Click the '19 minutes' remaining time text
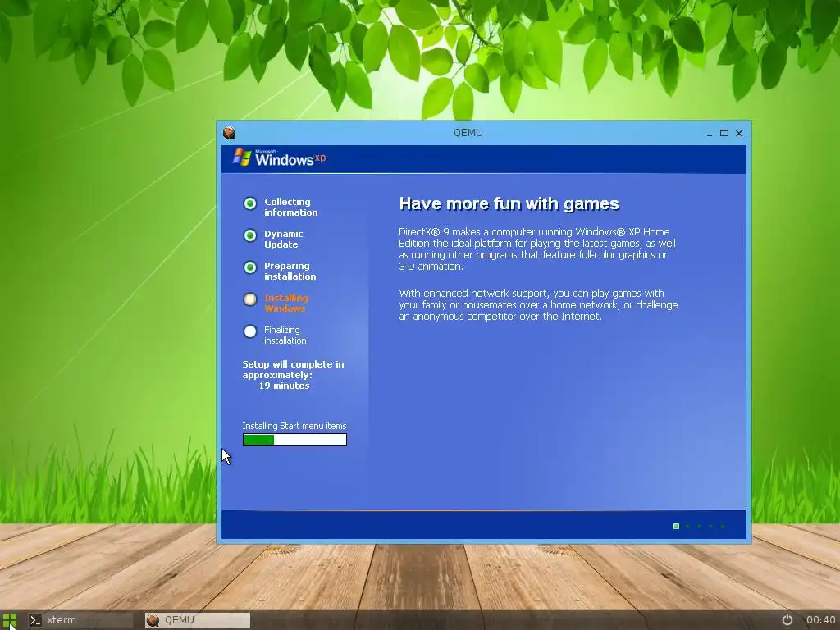This screenshot has height=630, width=840. point(284,386)
